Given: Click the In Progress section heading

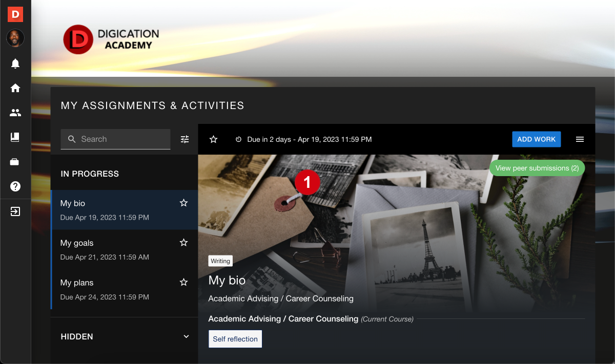Looking at the screenshot, I should 90,174.
